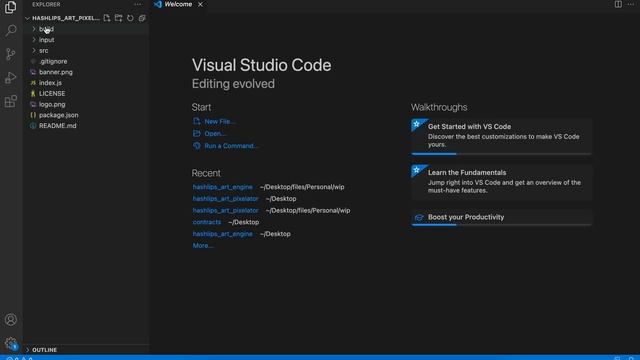
Task: Expand the src folder
Action: [x=86, y=51]
